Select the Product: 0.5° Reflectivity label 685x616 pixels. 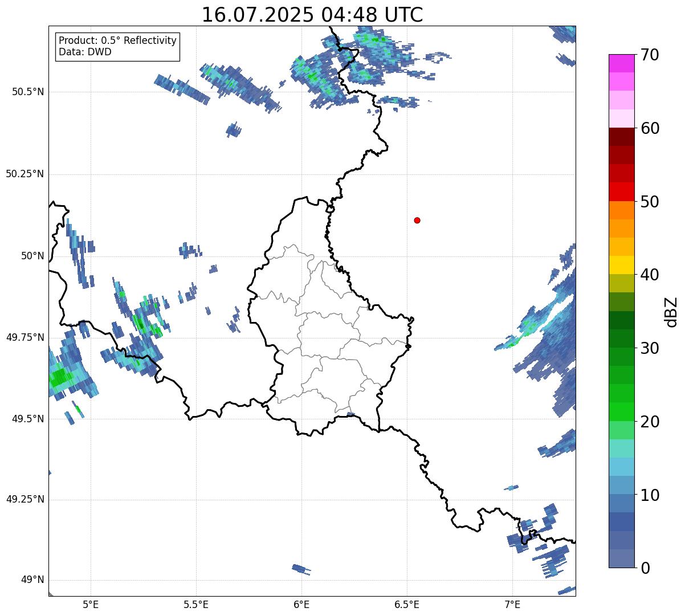pos(117,40)
